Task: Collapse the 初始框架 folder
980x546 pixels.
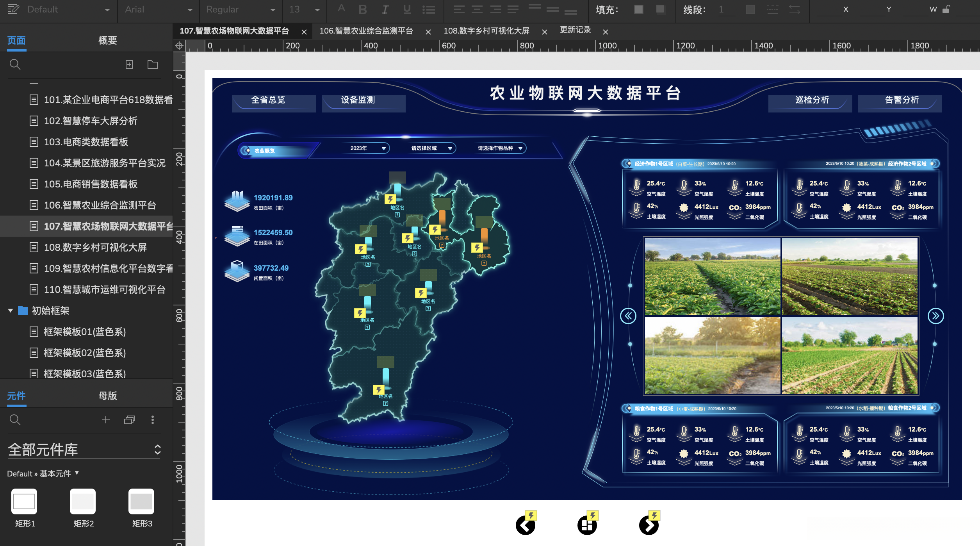Action: [11, 310]
